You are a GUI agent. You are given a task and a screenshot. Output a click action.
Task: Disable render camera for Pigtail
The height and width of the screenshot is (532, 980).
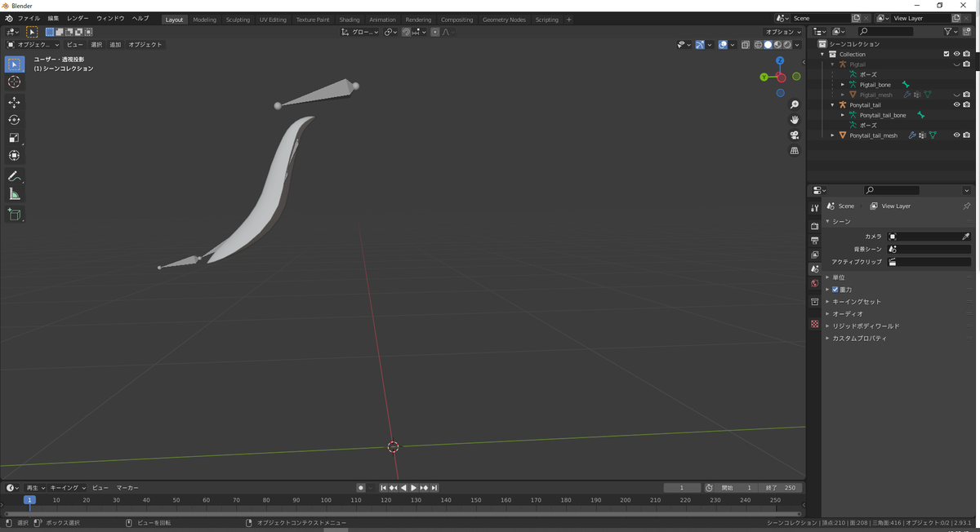(x=967, y=64)
